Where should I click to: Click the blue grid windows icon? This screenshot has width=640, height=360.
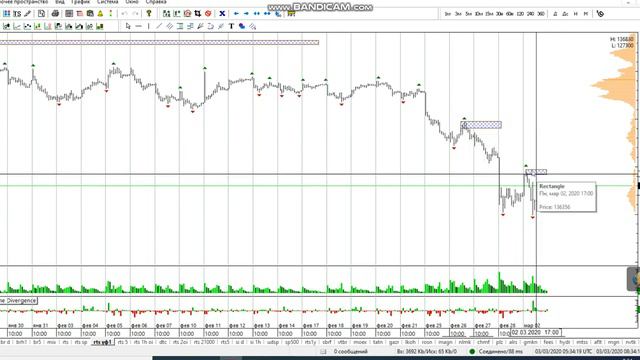click(x=7, y=13)
